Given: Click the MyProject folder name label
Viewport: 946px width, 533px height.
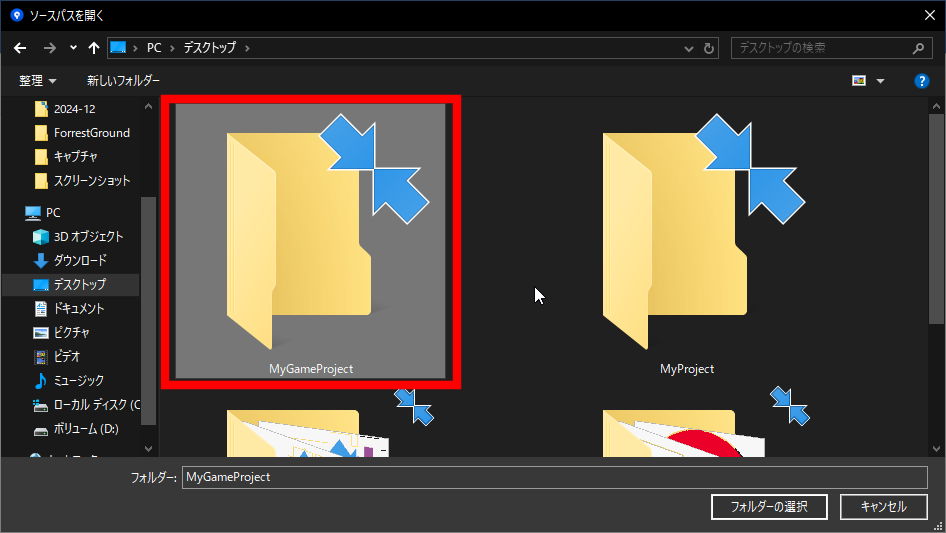Looking at the screenshot, I should coord(687,369).
